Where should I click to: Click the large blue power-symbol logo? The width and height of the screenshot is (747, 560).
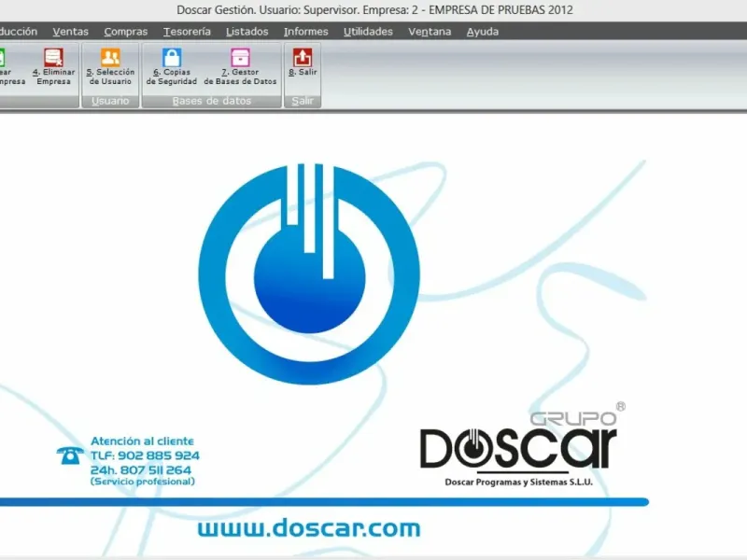point(309,273)
